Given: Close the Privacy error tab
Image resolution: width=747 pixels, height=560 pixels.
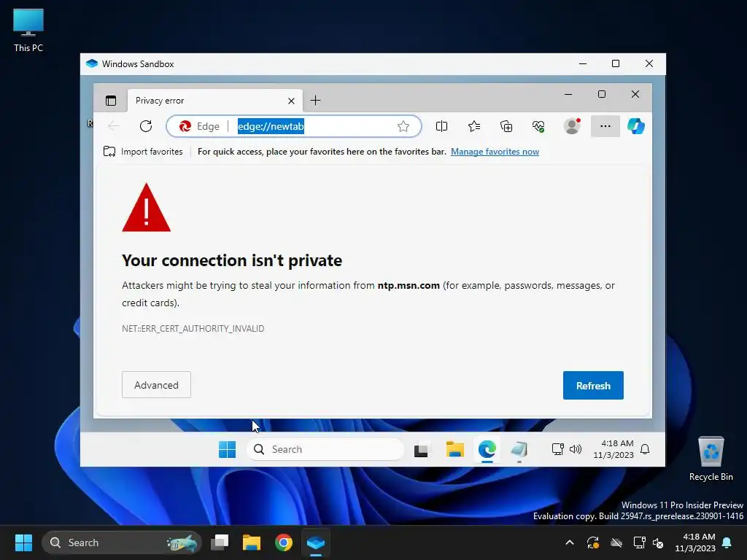Looking at the screenshot, I should (x=291, y=101).
